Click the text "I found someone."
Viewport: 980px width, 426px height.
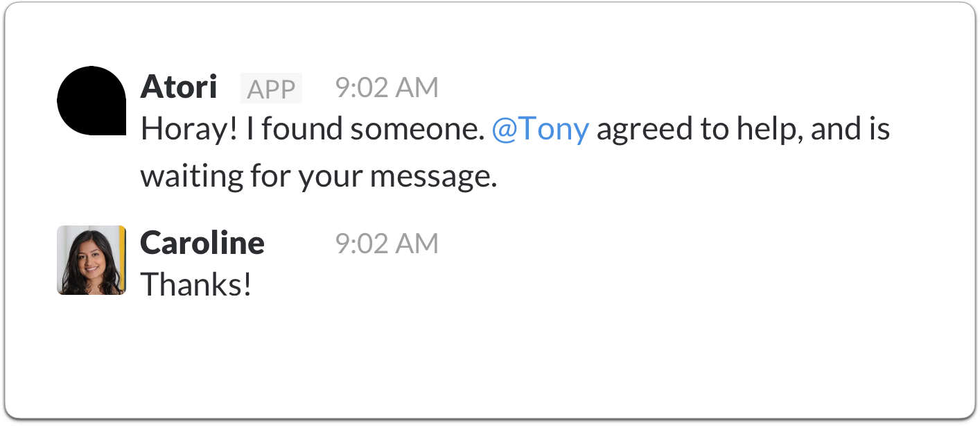point(363,130)
